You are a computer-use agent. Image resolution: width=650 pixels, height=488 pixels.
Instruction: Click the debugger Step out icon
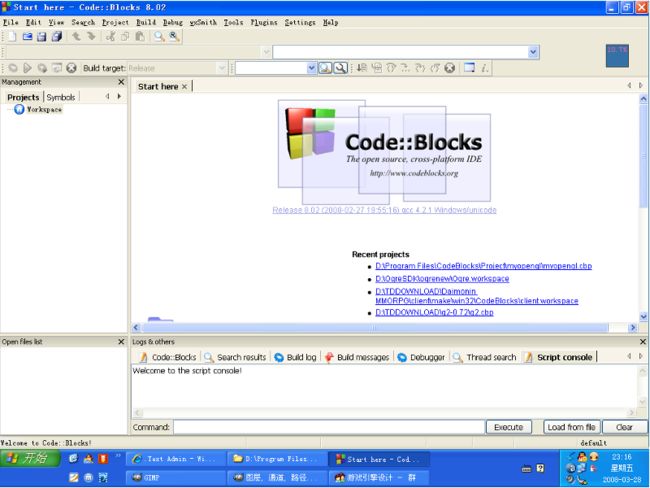(x=405, y=68)
